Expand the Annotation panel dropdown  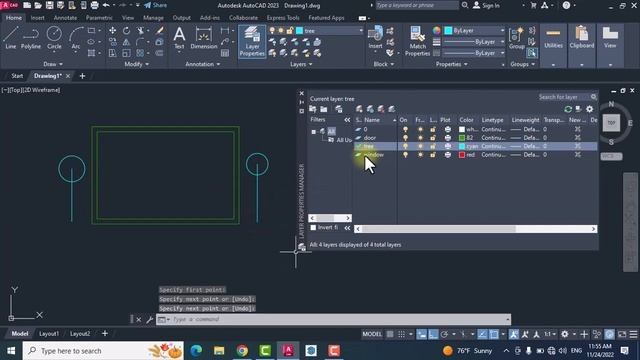pos(203,64)
